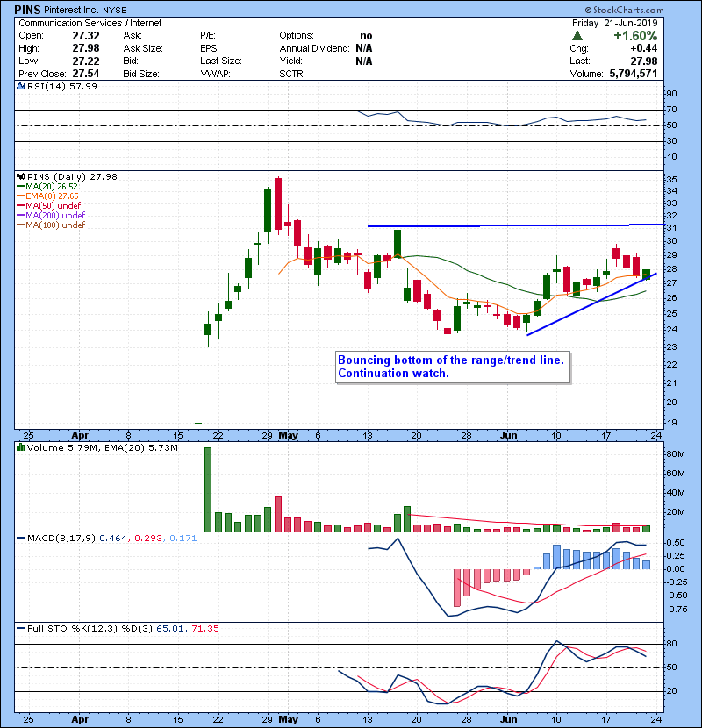Click the 'PINS (Daily) 27.98' chart label
The height and width of the screenshot is (728, 702).
(72, 176)
